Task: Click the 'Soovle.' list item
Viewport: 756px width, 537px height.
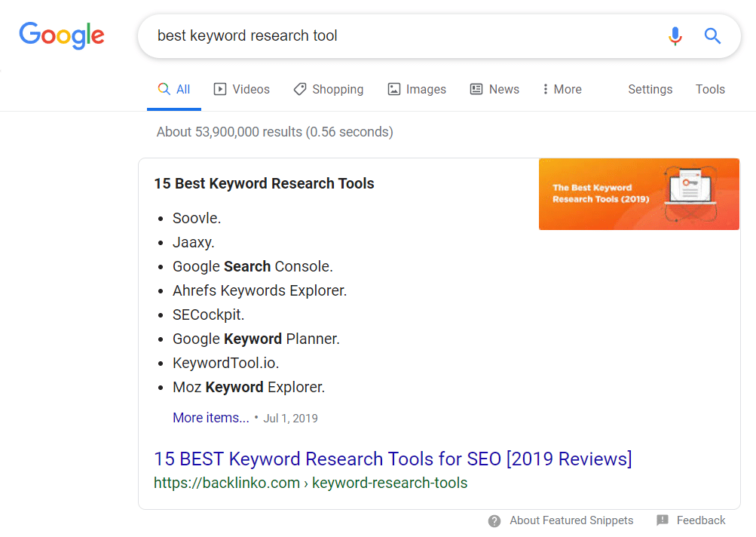Action: pos(197,218)
